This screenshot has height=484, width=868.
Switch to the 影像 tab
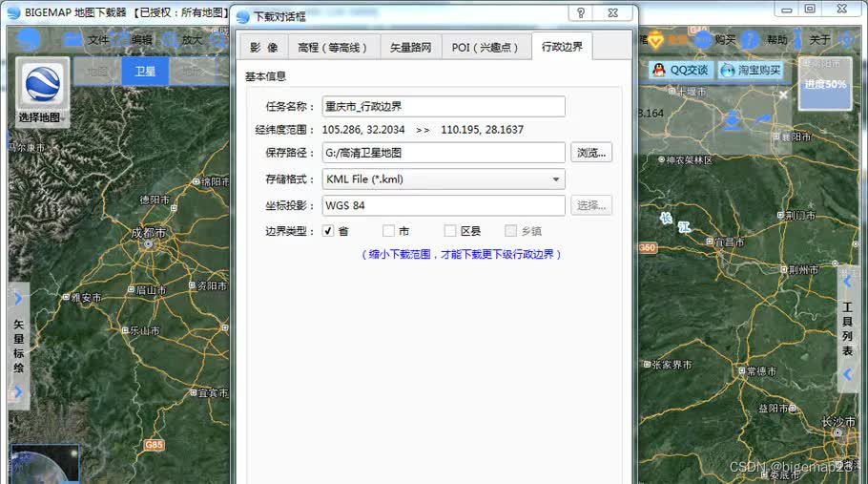tap(264, 48)
